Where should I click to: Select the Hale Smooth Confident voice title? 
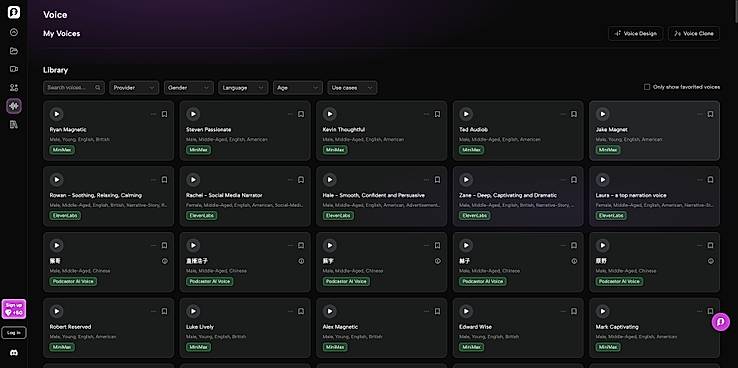pyautogui.click(x=374, y=195)
